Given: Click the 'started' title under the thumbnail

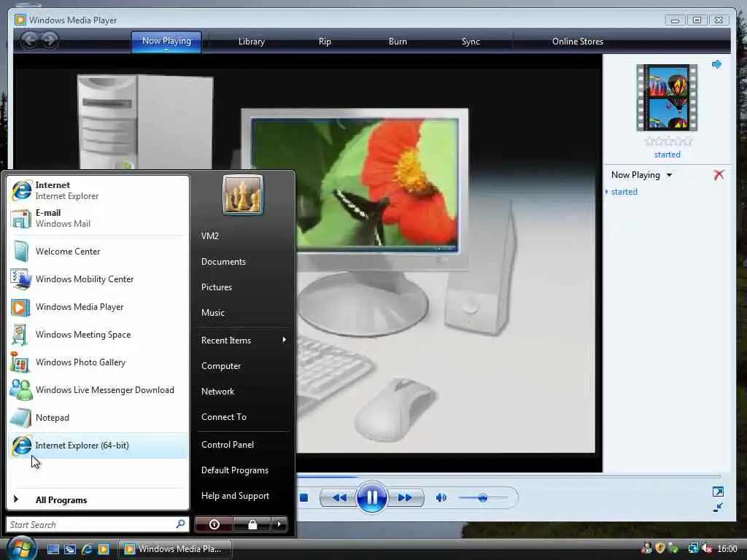Looking at the screenshot, I should pos(667,155).
